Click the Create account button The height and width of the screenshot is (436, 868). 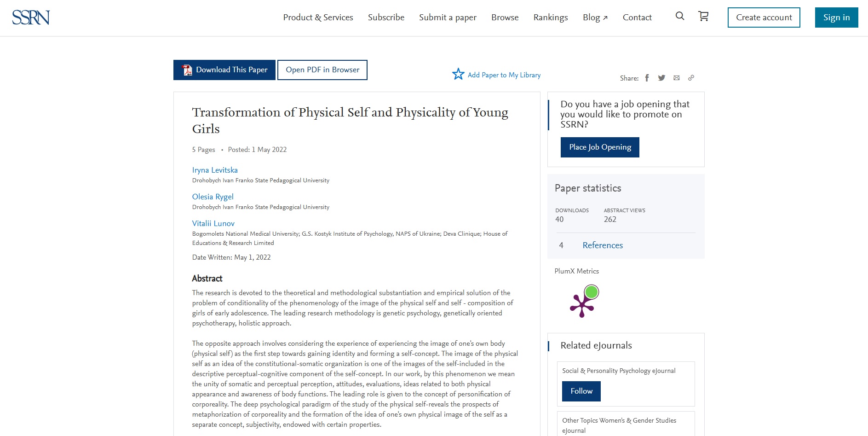[764, 17]
